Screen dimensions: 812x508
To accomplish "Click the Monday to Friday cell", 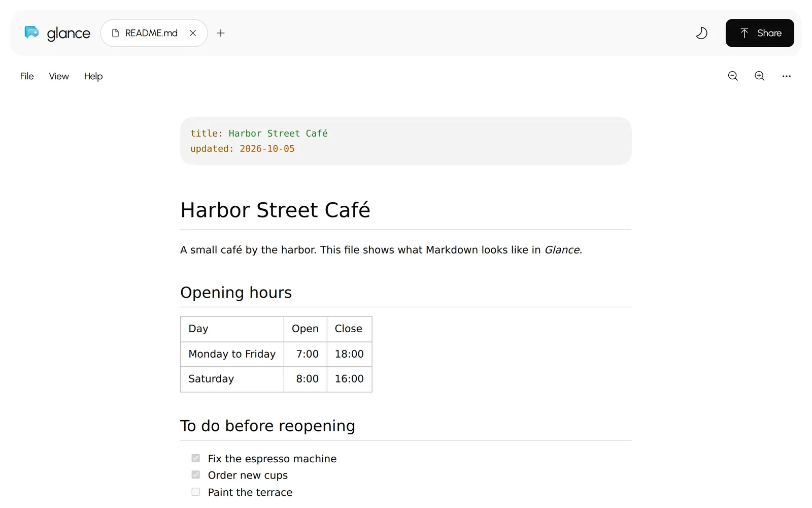I will 232,354.
